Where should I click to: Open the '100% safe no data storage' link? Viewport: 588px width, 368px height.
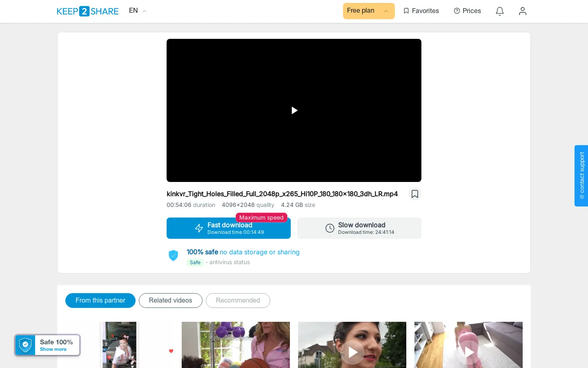[243, 252]
